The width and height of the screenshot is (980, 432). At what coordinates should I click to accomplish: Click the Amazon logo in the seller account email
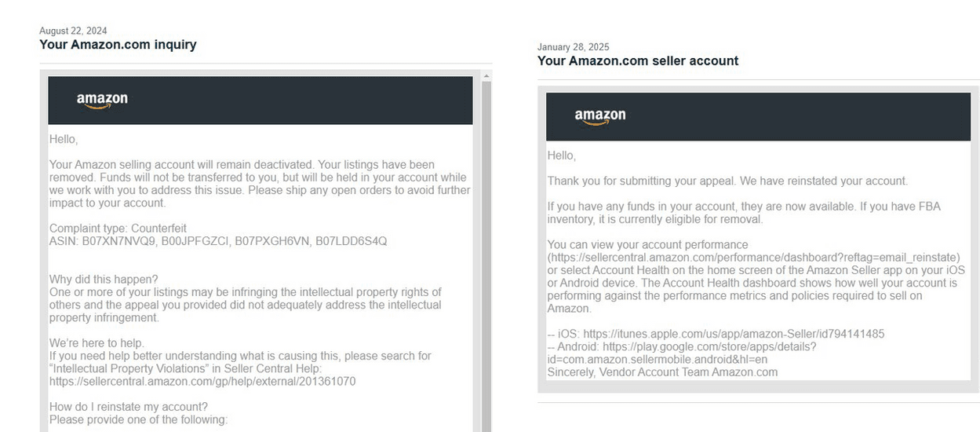click(600, 117)
